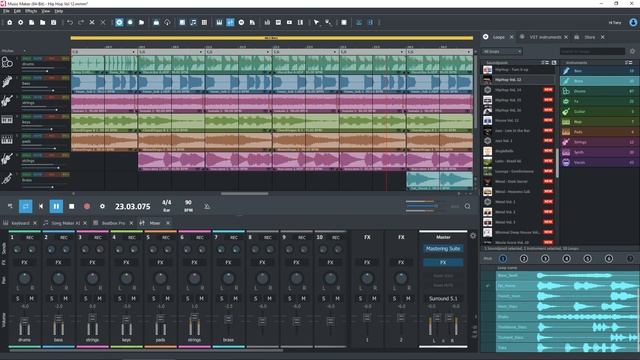Screen dimensions: 640x360
Task: Click the metronome icon in transport bar
Action: 207,206
